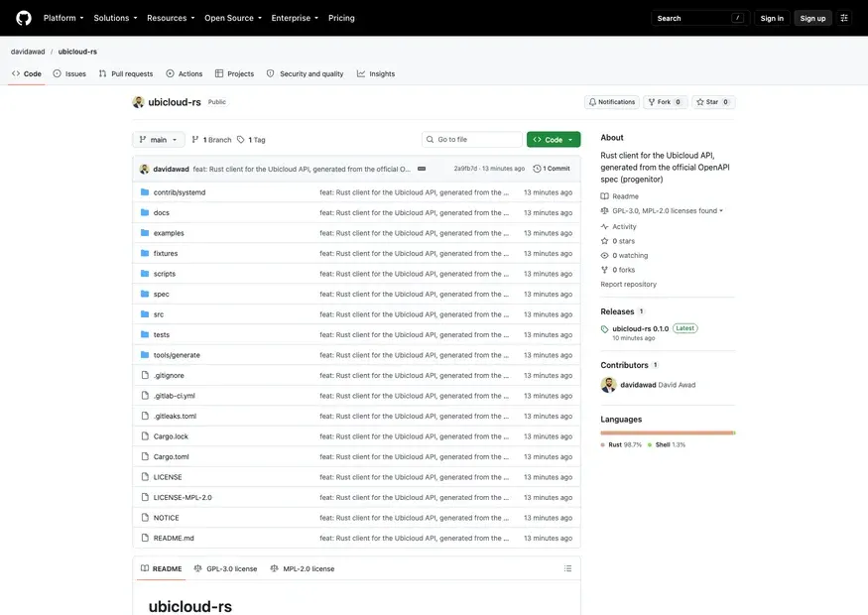Open the 0 watching eye icon

click(604, 255)
